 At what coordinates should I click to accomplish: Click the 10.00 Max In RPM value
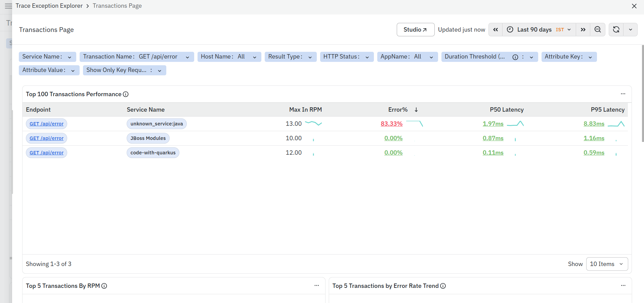(x=294, y=138)
